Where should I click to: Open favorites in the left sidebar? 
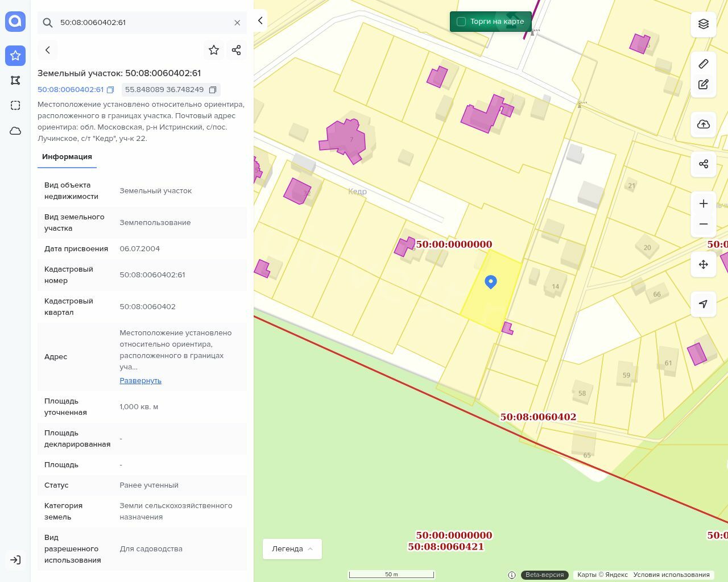tap(15, 55)
